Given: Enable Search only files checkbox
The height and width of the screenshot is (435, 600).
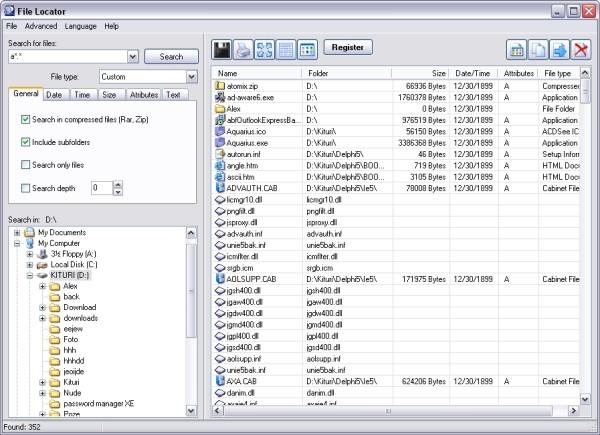Looking at the screenshot, I should [26, 164].
